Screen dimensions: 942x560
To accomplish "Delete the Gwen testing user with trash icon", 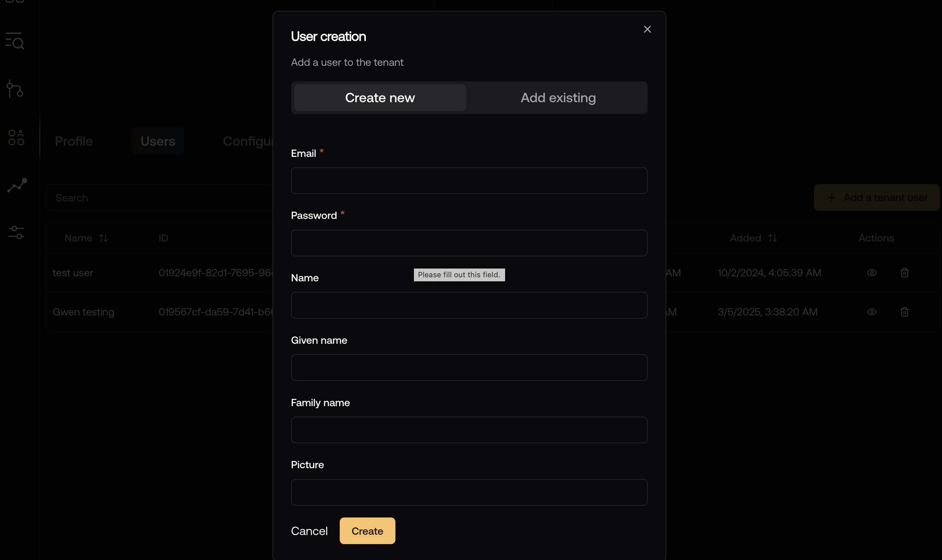I will coord(904,312).
